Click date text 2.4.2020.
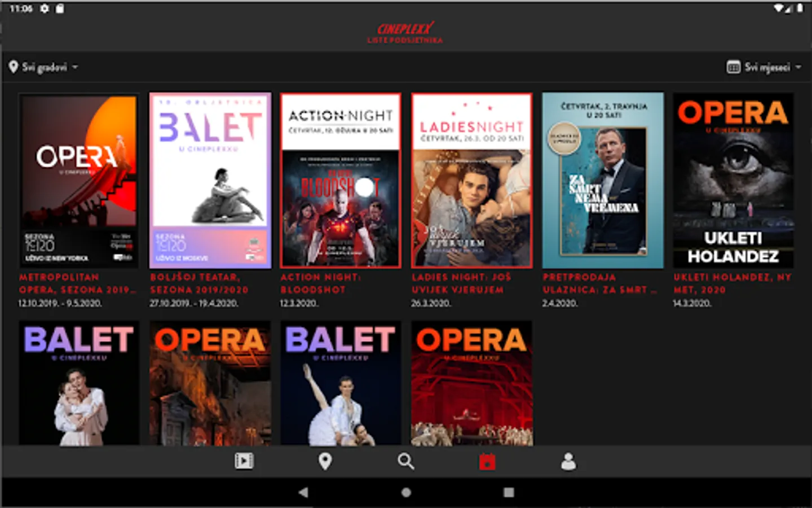 coord(559,303)
